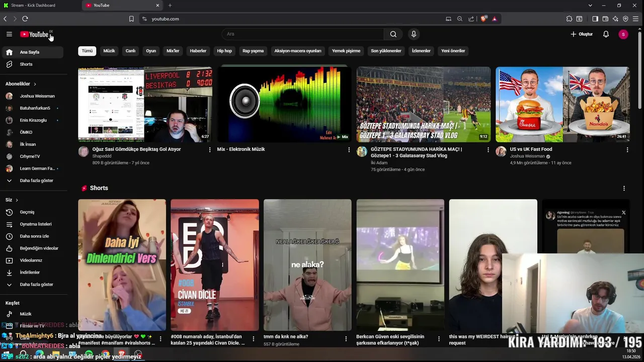Open the Siz section header chevron
This screenshot has height=362, width=644.
(17, 200)
